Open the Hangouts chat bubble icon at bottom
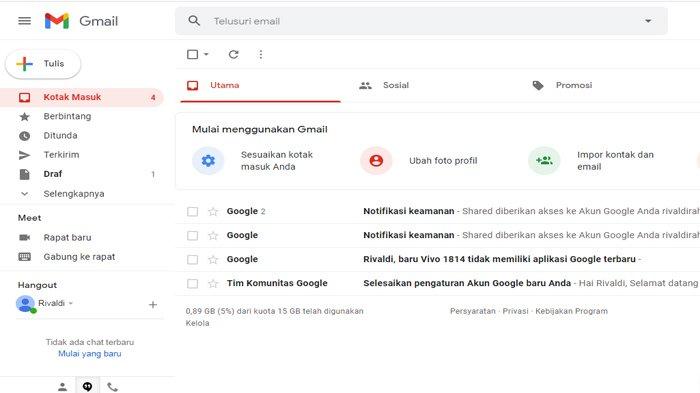Screen dimensions: 700x393 88,387
